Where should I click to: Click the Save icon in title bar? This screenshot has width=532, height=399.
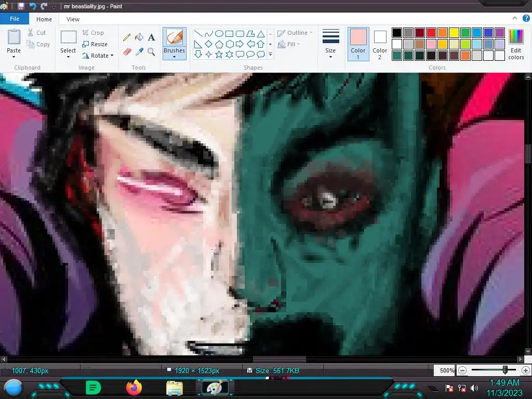[x=21, y=6]
